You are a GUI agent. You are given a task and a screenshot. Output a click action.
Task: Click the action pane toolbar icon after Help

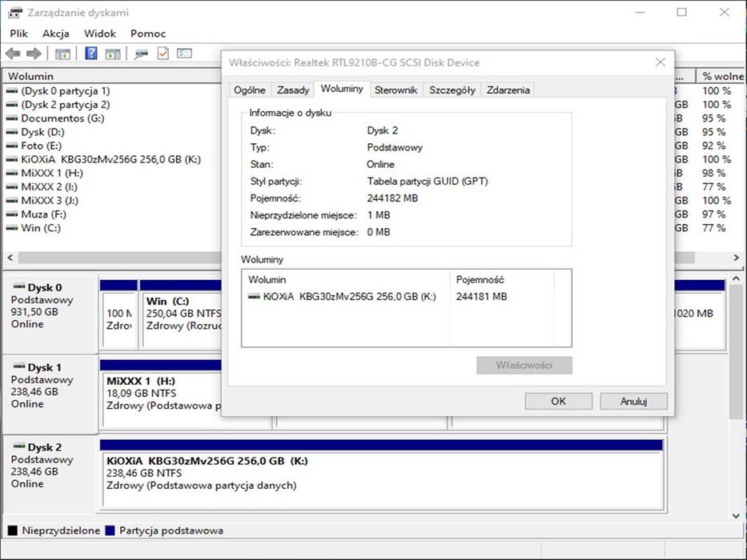pos(113,54)
